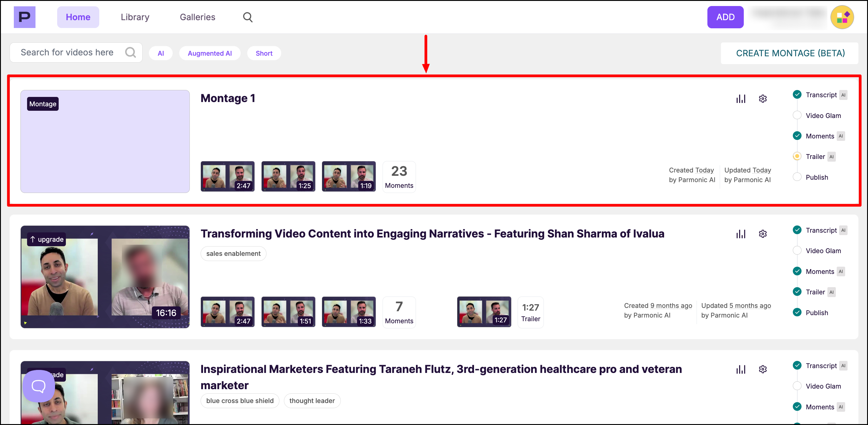Open analytics icon for Inspirational Marketers video

[741, 369]
